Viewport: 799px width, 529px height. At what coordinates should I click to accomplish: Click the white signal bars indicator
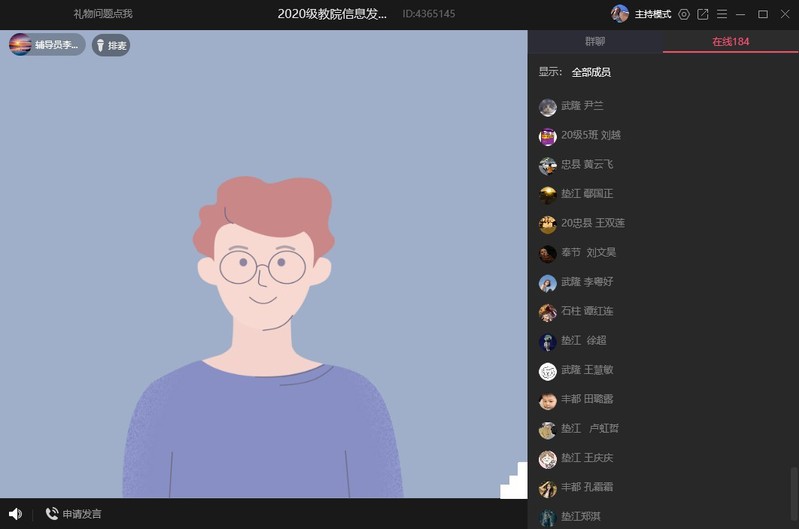click(x=514, y=480)
